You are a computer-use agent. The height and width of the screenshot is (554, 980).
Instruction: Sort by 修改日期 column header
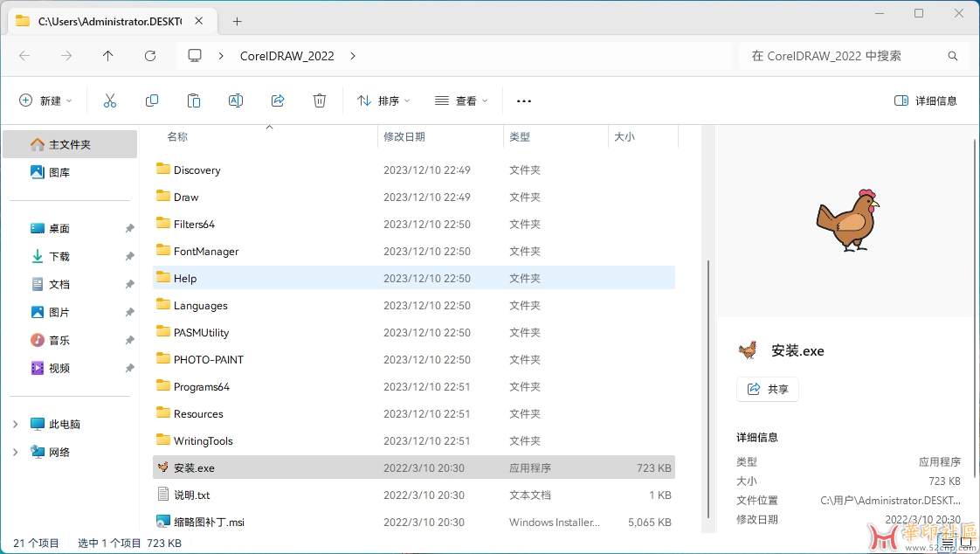(404, 136)
